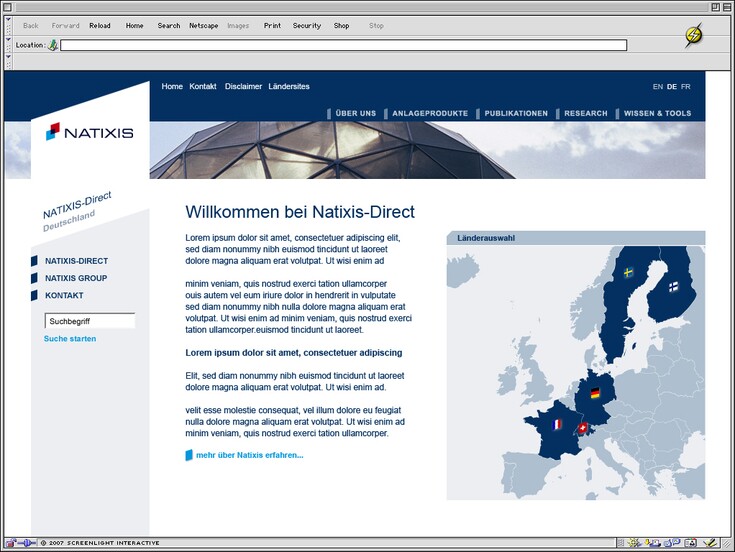
Task: Open the PUBLIKATIONEN menu
Action: coord(516,113)
